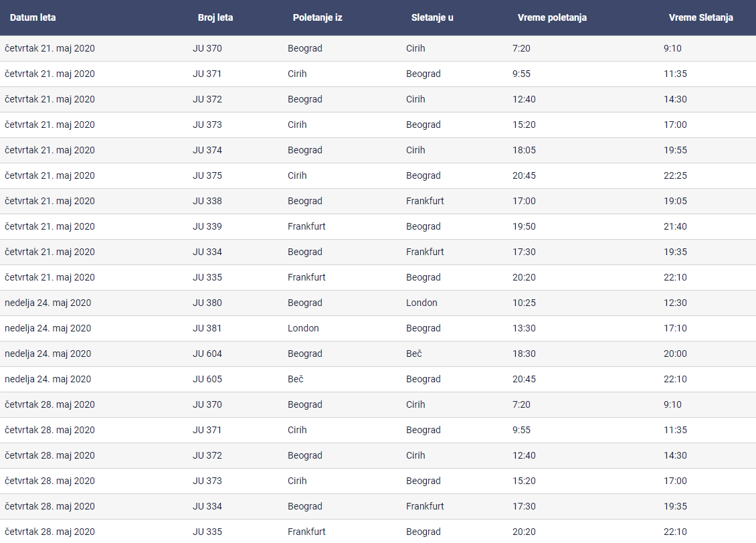Screen dimensions: 756x543
Task: Click the Datum leta column header
Action: point(33,17)
